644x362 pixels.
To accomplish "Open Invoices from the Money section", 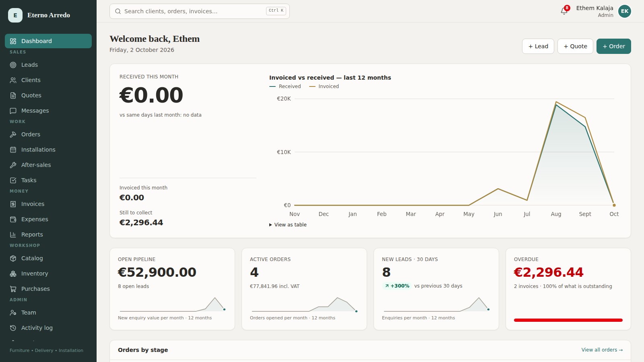I will (x=48, y=204).
